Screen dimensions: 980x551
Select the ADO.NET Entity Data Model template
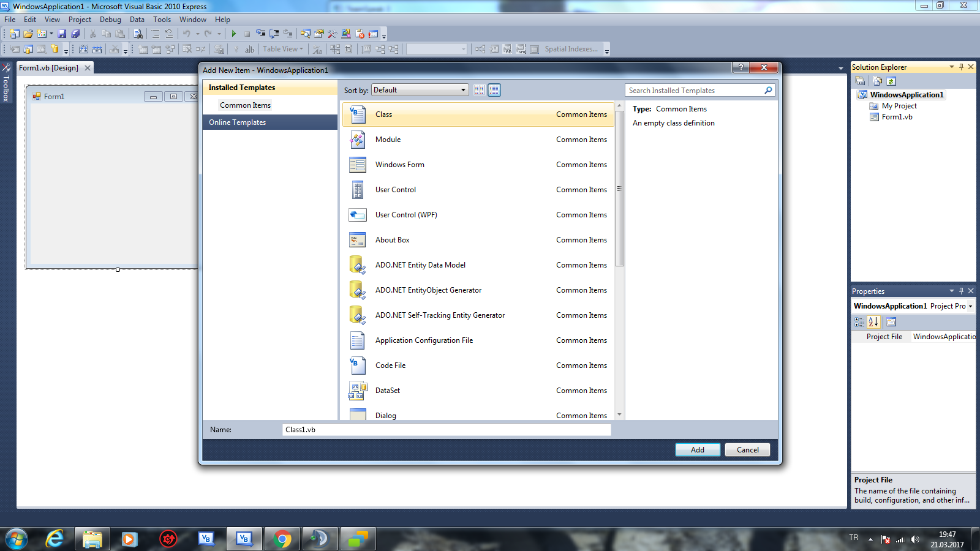pyautogui.click(x=478, y=265)
